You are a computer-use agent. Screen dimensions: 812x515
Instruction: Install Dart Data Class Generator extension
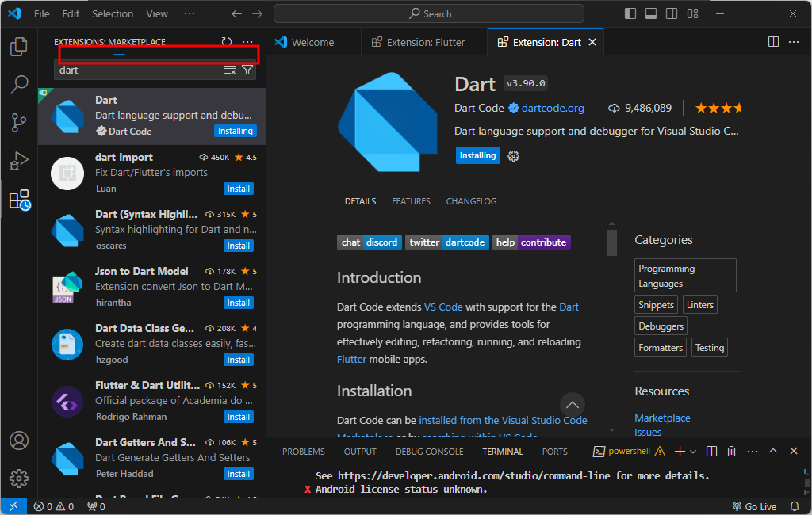[238, 359]
